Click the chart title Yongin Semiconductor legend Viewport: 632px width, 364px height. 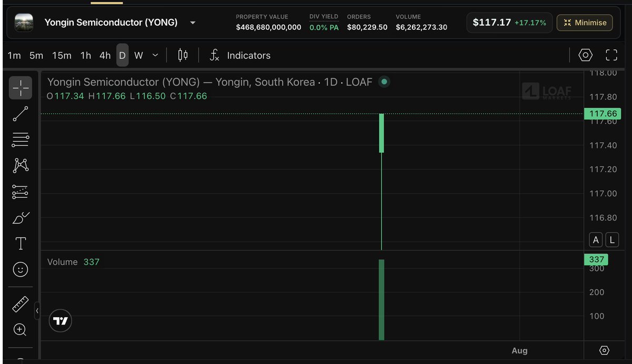(x=210, y=82)
